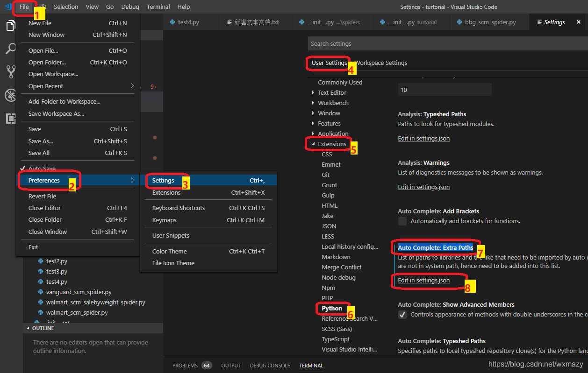Select Python in extensions settings list
Screen dimensions: 588x373
332,309
